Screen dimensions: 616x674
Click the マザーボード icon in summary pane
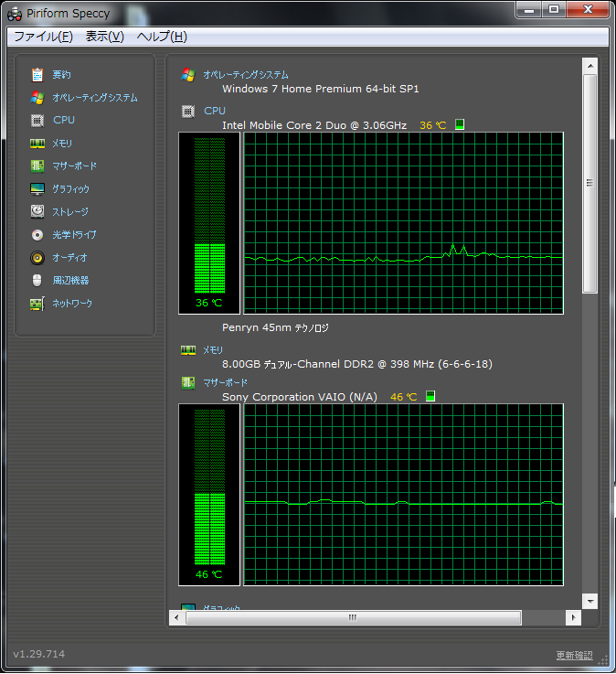188,382
